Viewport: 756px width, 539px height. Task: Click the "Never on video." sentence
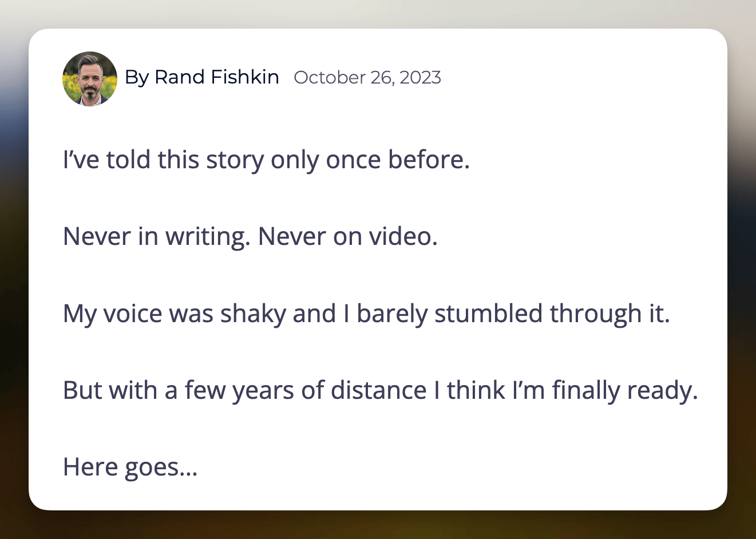tap(348, 236)
